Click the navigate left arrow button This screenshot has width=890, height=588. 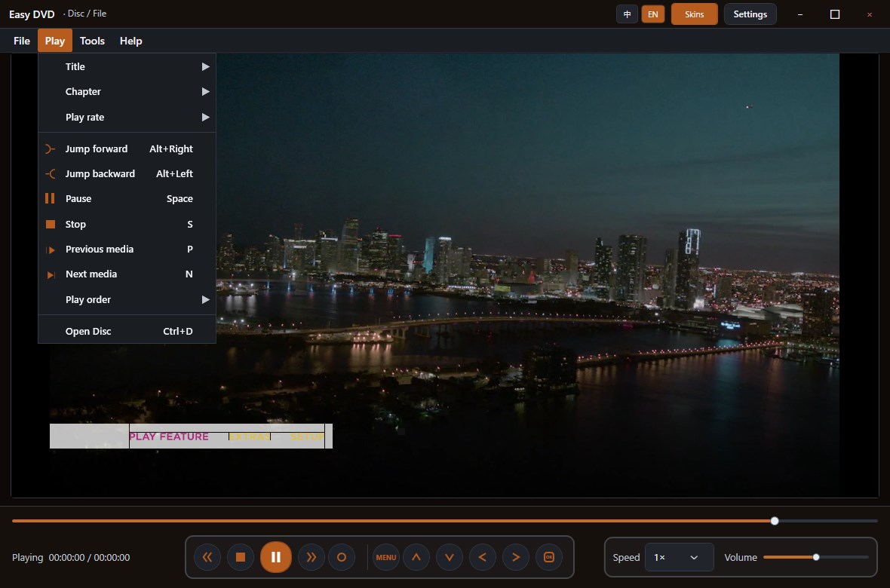coord(483,557)
